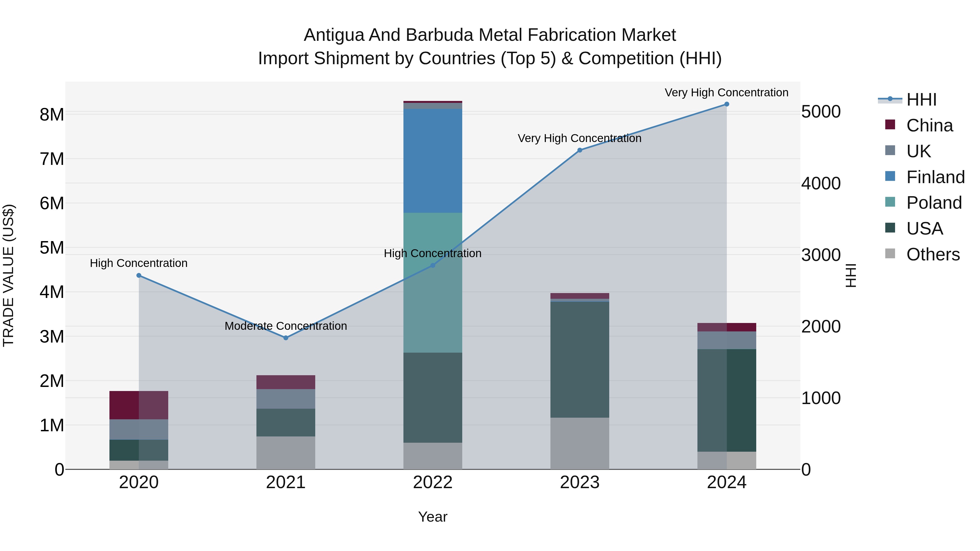Click the 8M left-axis tick label

pos(52,115)
